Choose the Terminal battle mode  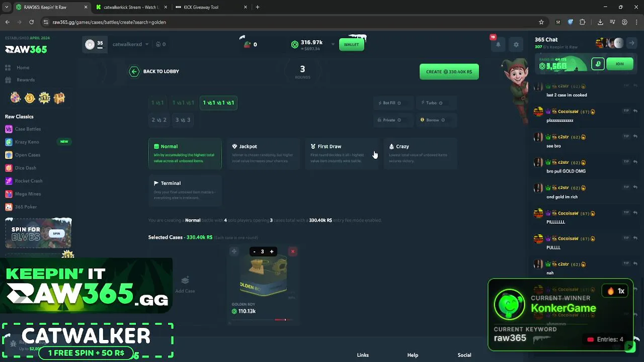(185, 190)
